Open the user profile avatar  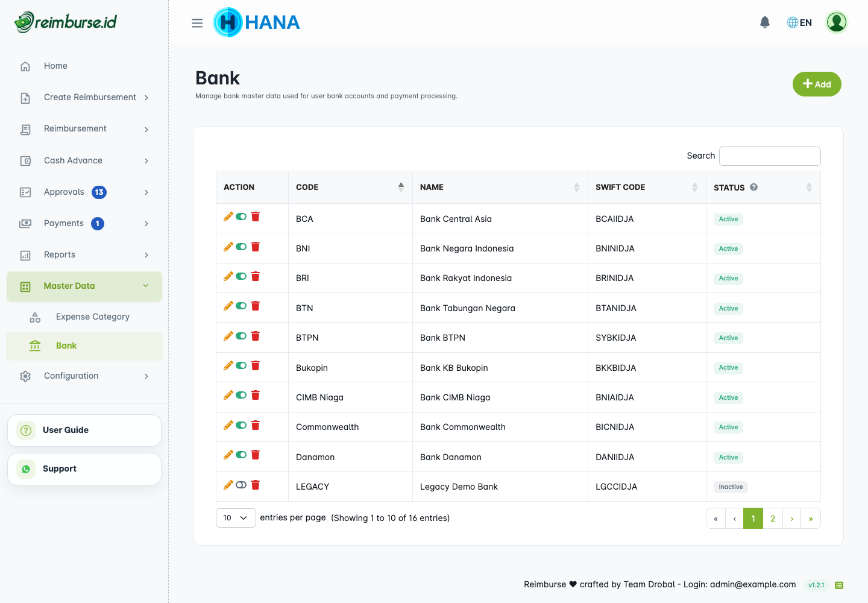(x=837, y=22)
